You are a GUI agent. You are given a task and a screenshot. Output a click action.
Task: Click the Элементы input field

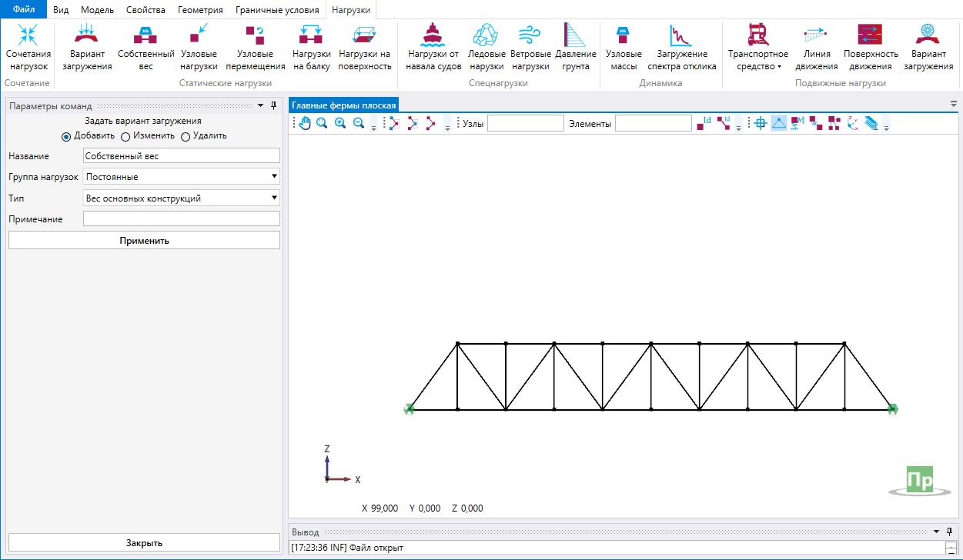[x=654, y=123]
